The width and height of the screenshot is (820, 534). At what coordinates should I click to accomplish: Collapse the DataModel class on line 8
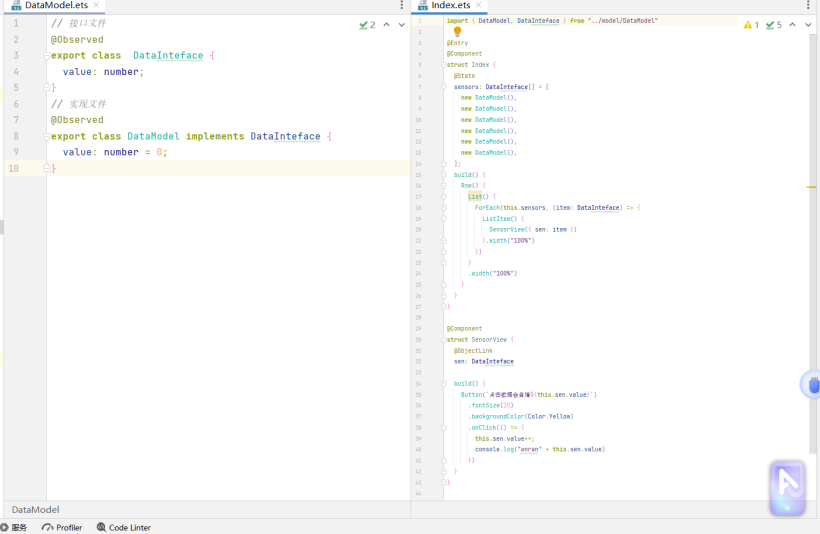click(47, 136)
